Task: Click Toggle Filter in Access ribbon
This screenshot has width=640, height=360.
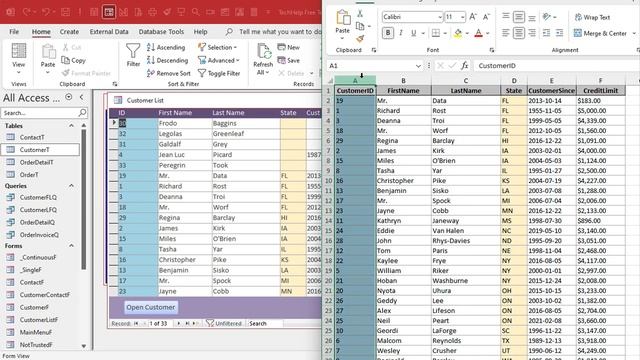Action: (219, 73)
